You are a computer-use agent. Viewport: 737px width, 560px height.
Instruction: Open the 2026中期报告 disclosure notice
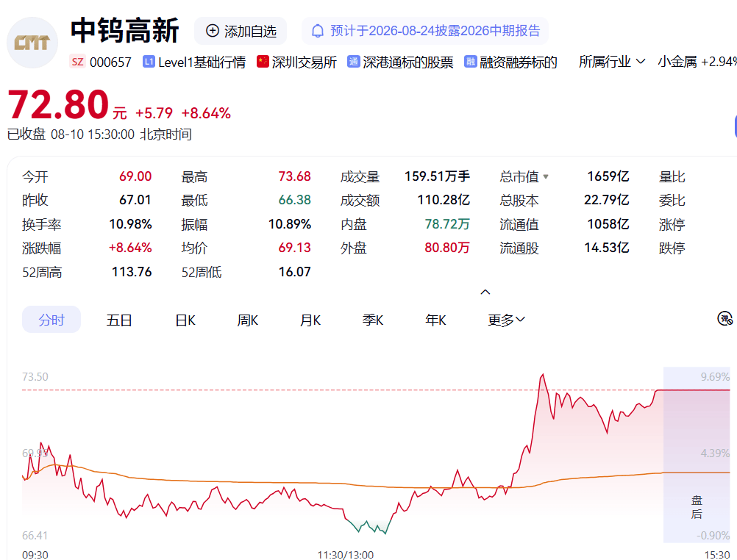tap(425, 31)
